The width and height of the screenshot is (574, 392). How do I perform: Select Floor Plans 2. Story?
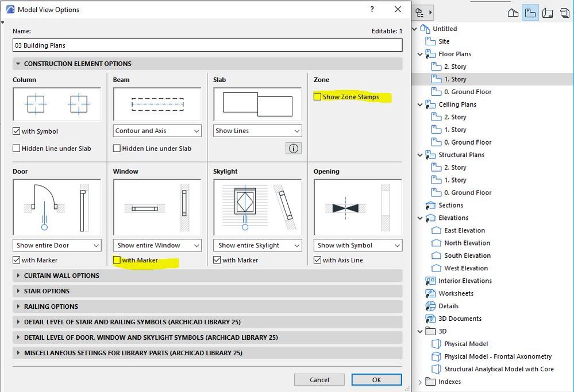click(x=449, y=67)
